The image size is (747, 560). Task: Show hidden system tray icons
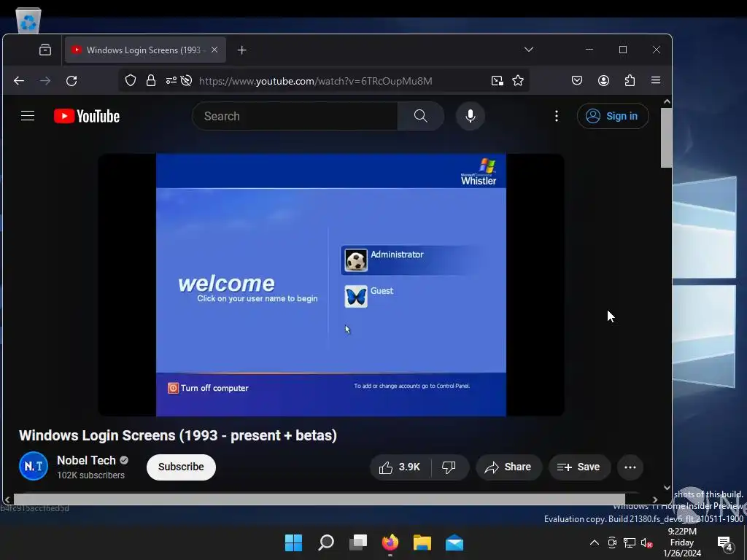pyautogui.click(x=595, y=542)
